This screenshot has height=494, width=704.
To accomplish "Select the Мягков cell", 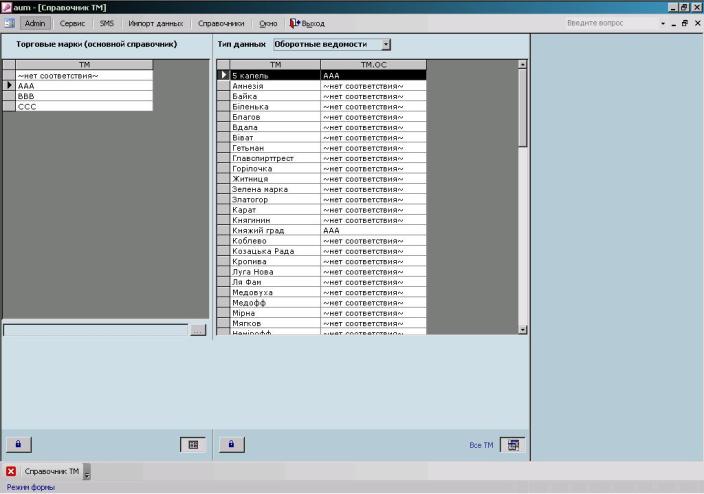I will tap(275, 323).
